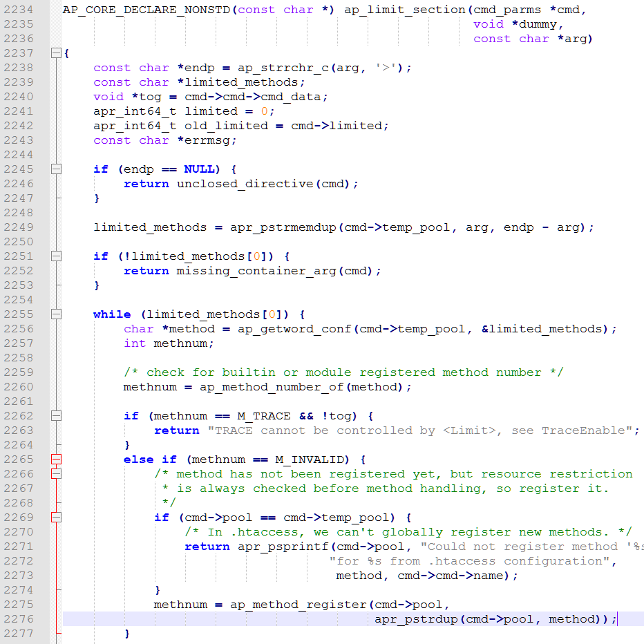Collapse the 'cmd->pool == cmd->temp_pool' fold marker
The image size is (644, 644).
(56, 518)
